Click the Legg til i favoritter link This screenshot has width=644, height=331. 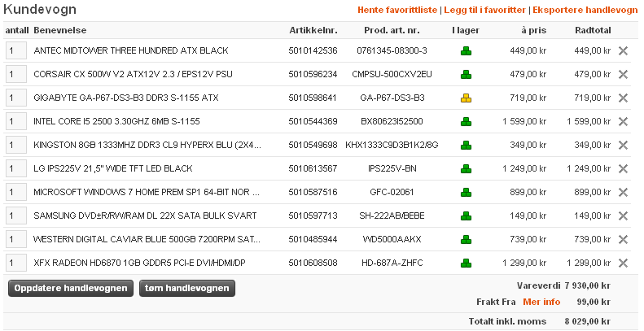[x=484, y=10]
